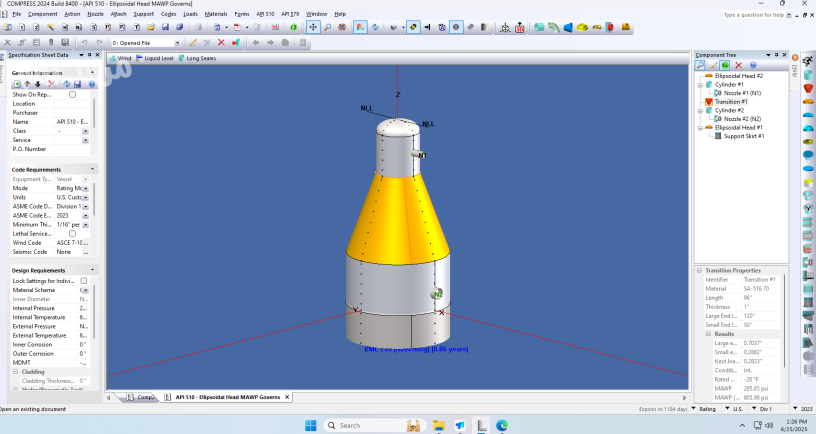Select the pan/move view tool in toolbar
Image resolution: width=816 pixels, height=434 pixels.
313,27
